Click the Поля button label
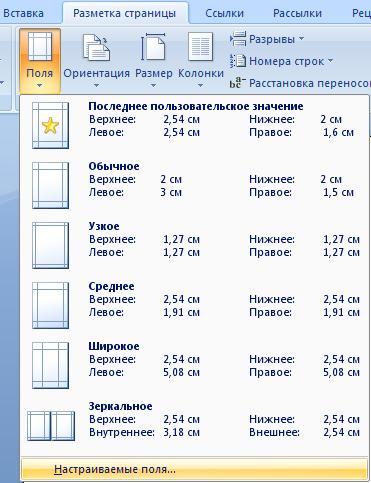The width and height of the screenshot is (371, 483). [40, 73]
